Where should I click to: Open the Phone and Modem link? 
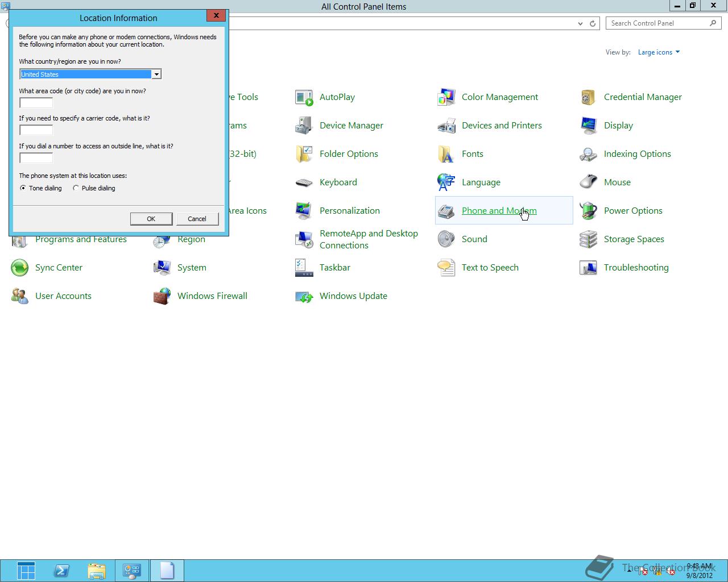pos(499,211)
